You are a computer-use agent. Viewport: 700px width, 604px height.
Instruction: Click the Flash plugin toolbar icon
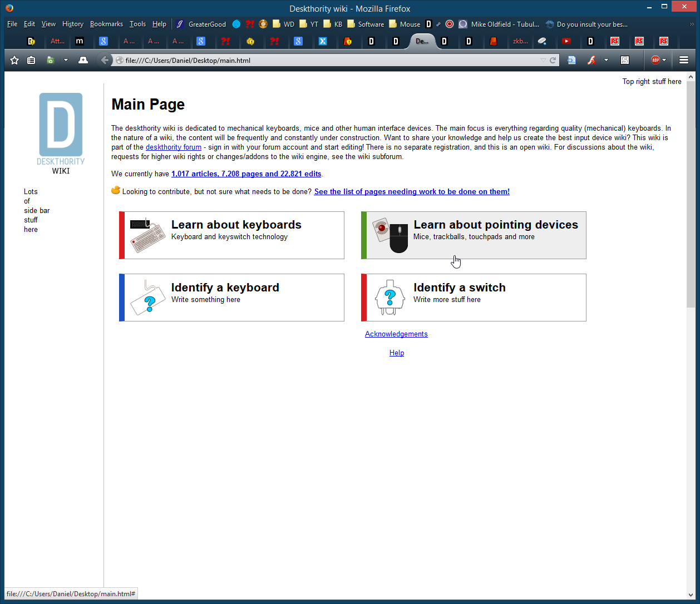coord(592,60)
